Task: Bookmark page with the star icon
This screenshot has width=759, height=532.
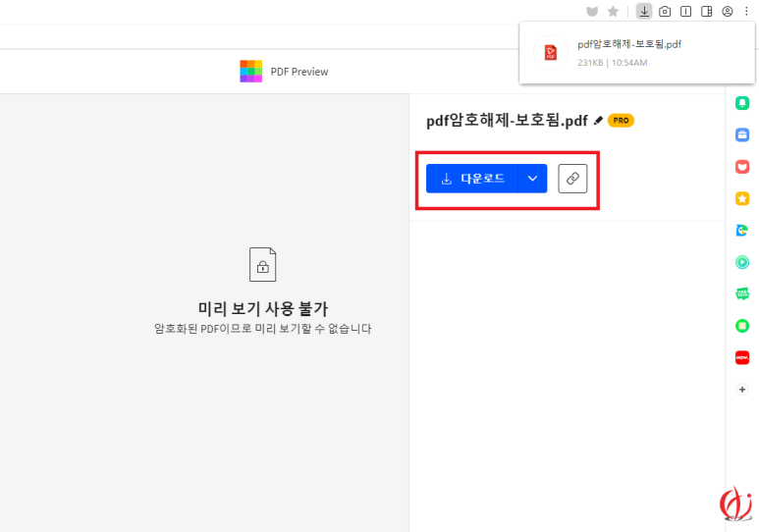Action: (x=613, y=11)
